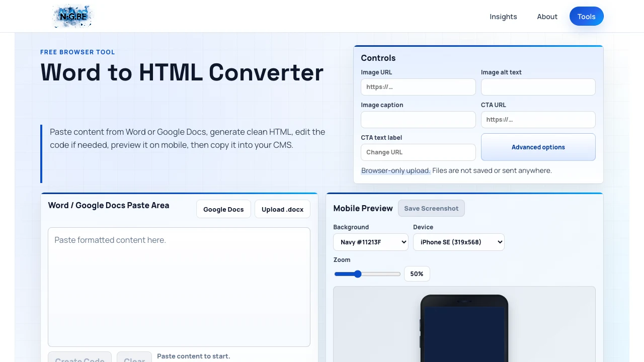Click the Save Screenshot button

point(431,209)
